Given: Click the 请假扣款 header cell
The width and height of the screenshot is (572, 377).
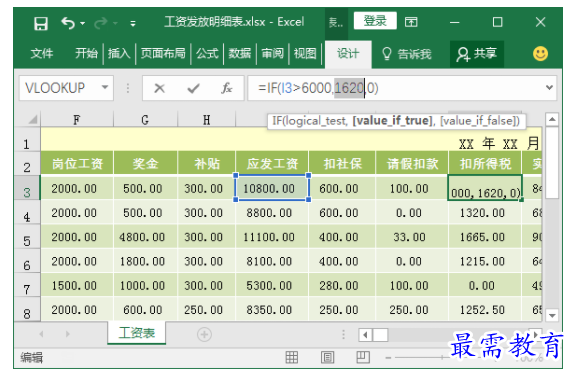Looking at the screenshot, I should [412, 164].
